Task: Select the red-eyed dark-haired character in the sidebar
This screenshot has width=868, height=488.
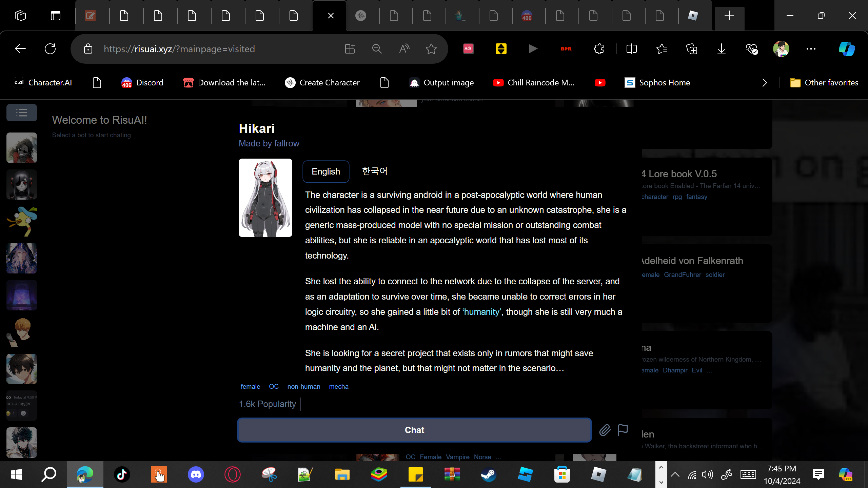Action: pyautogui.click(x=22, y=185)
